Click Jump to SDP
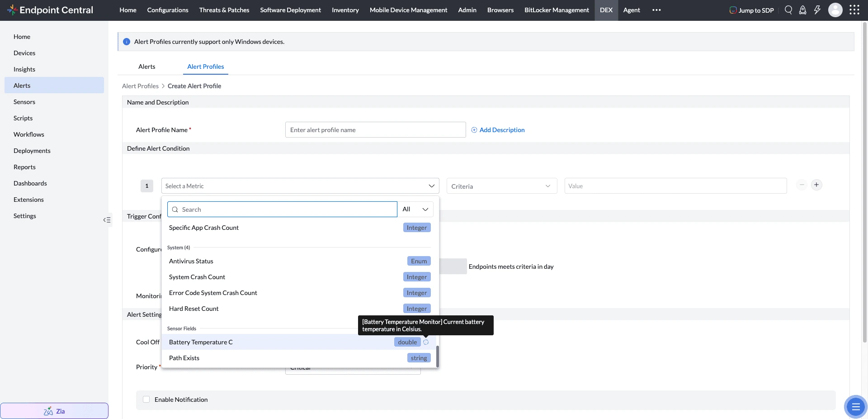Viewport: 868px width, 419px height. [x=751, y=10]
